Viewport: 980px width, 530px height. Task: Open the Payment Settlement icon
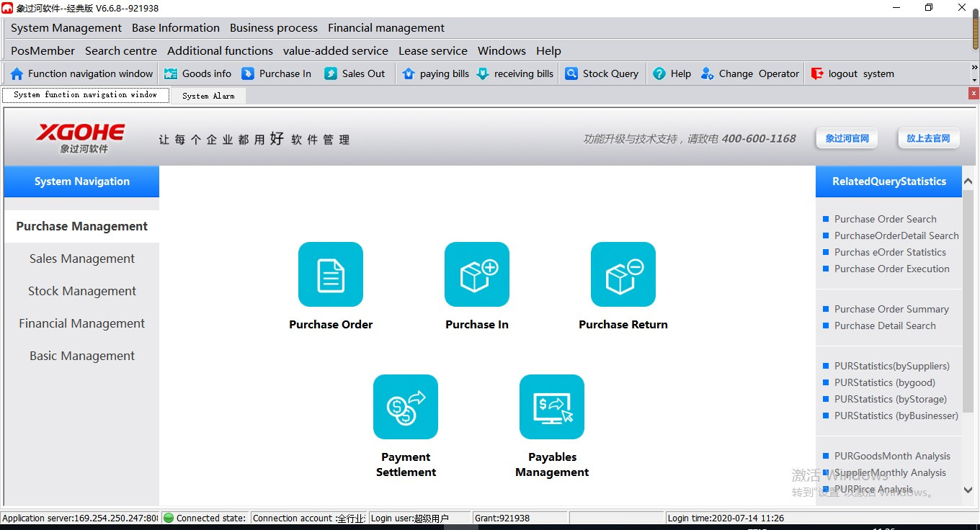tap(406, 407)
